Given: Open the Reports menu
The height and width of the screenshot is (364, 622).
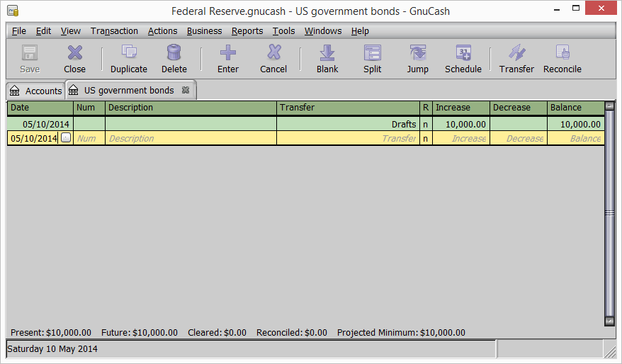Looking at the screenshot, I should tap(247, 31).
